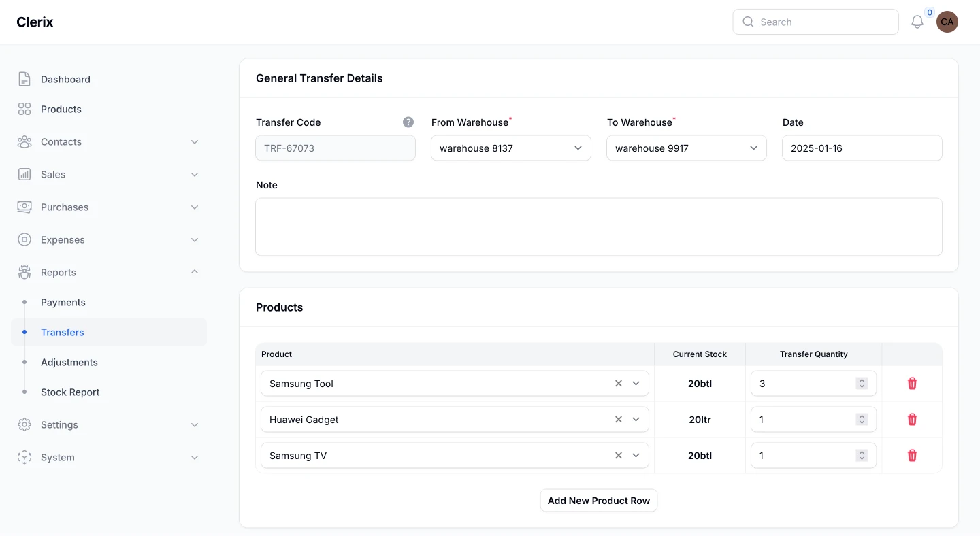Delete the Huawei Gadget product row
Image resolution: width=980 pixels, height=536 pixels.
912,420
